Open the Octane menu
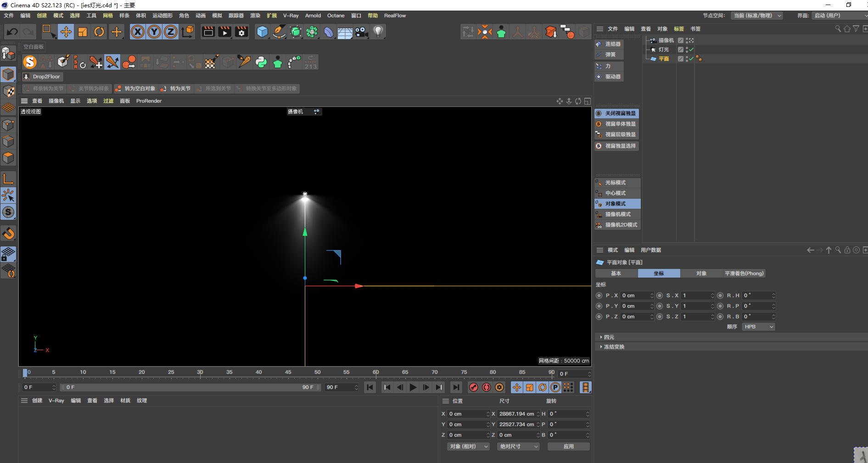 [x=336, y=16]
